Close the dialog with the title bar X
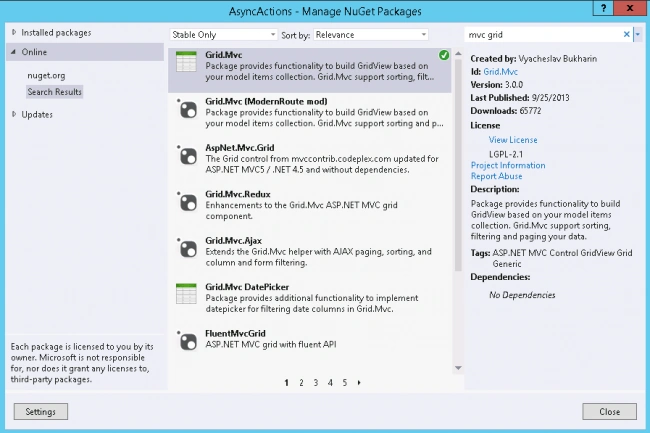Screen dimensions: 650x433 pos(630,8)
